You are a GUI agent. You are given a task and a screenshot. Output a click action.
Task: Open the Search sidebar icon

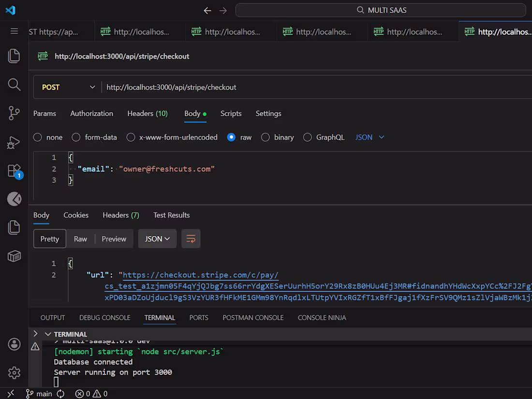point(14,85)
